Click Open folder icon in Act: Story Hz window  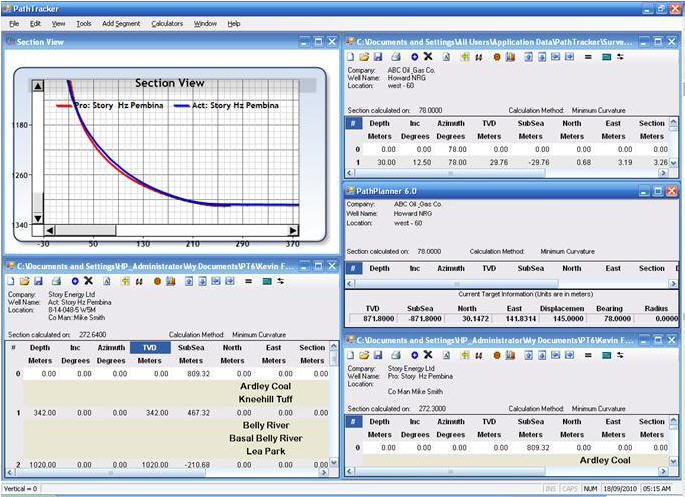24,281
